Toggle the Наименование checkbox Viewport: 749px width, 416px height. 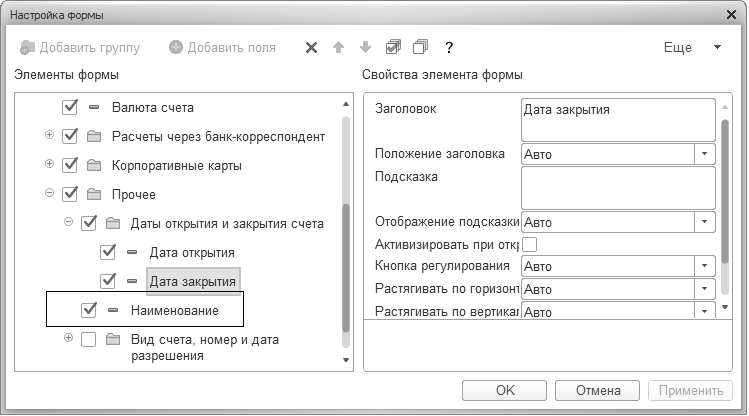pos(90,311)
